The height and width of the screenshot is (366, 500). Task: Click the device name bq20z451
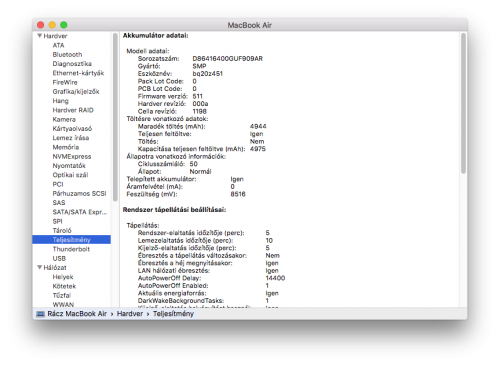pyautogui.click(x=208, y=74)
